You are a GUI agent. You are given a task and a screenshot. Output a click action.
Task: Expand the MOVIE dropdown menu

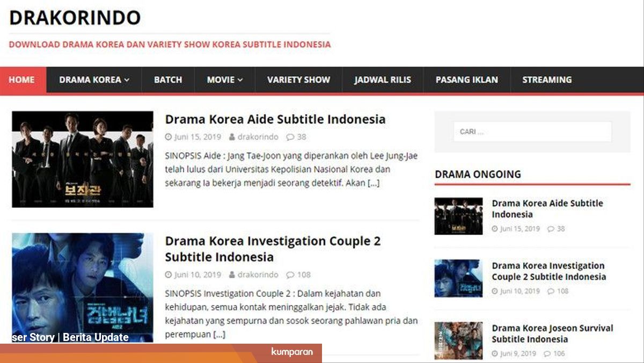coord(224,80)
